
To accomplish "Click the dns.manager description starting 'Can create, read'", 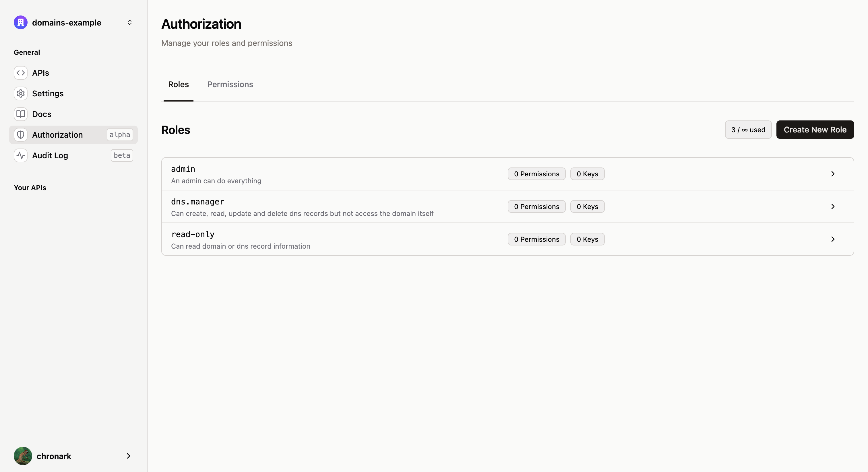I will point(302,214).
